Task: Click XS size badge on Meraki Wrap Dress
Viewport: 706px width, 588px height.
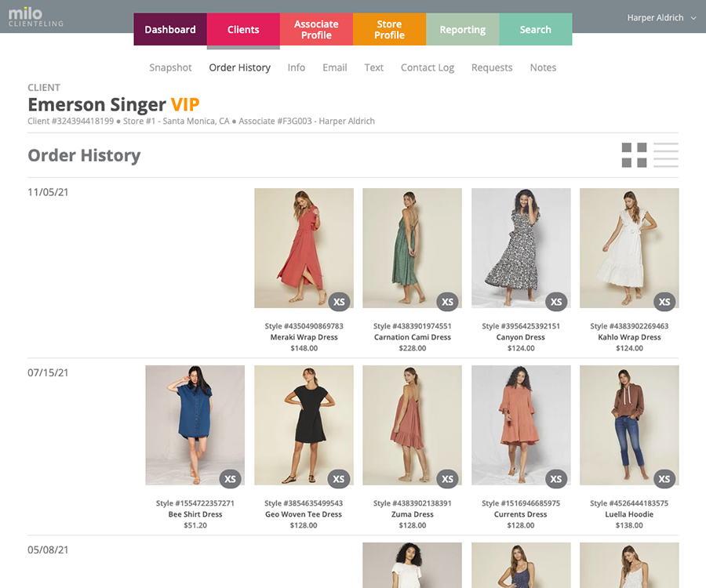Action: [x=339, y=302]
